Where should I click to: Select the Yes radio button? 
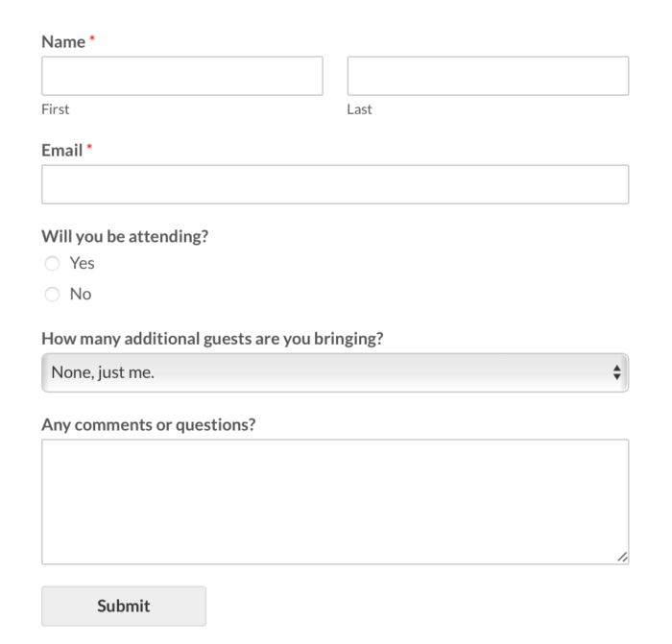[x=51, y=264]
